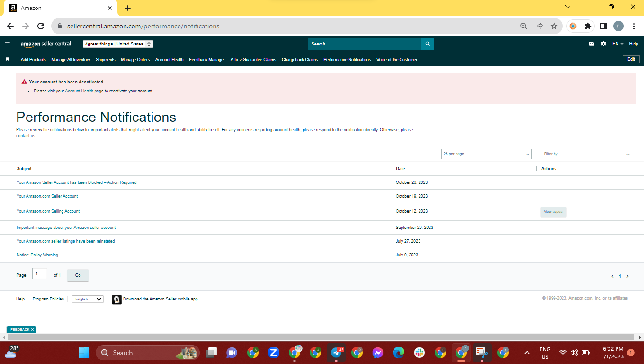Open Help in the top header
Image resolution: width=644 pixels, height=364 pixels.
click(634, 44)
